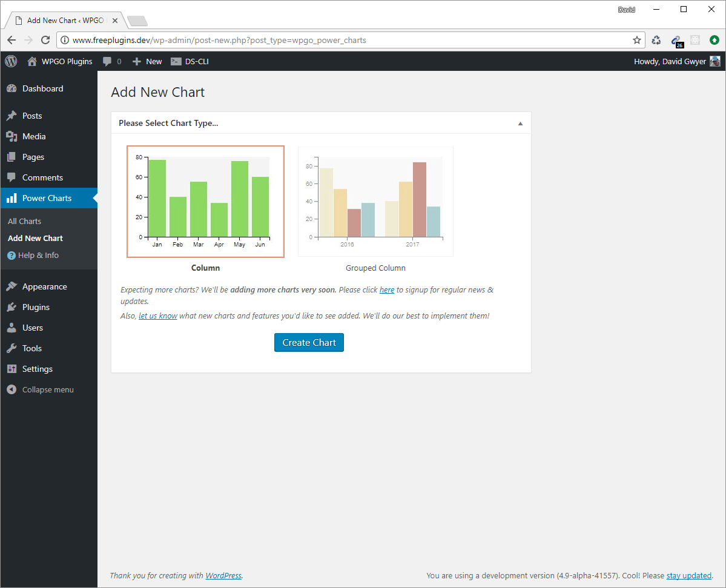Select the Column chart thumbnail
The height and width of the screenshot is (588, 726).
(206, 202)
